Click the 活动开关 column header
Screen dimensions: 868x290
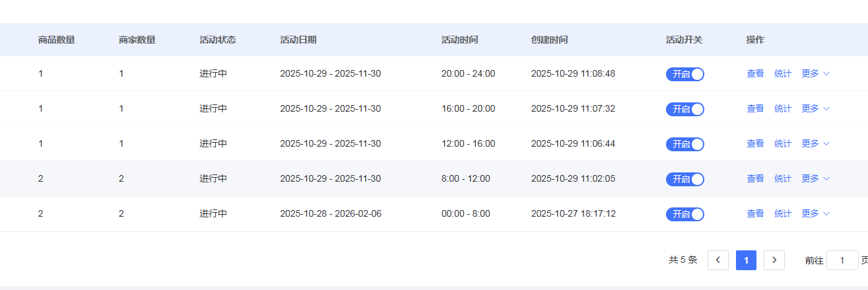[x=684, y=40]
